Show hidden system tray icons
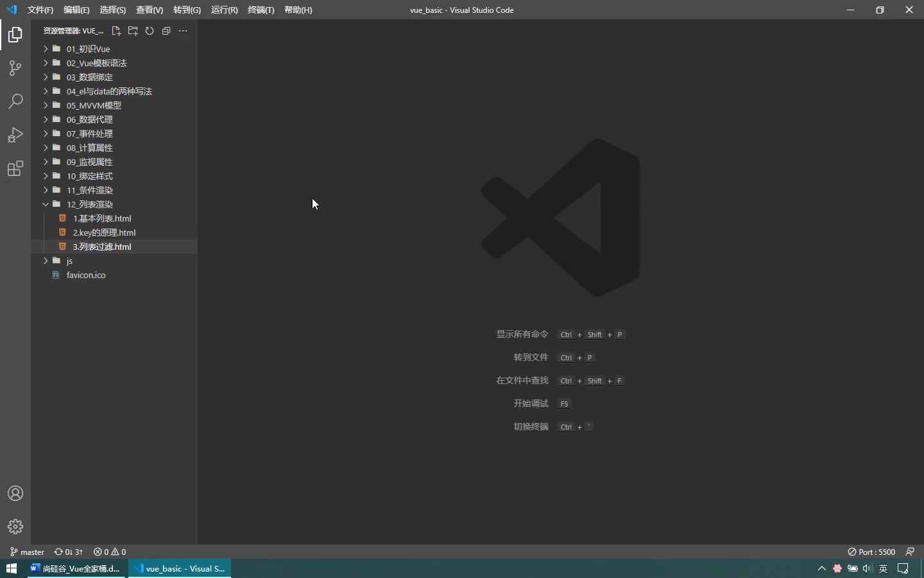The image size is (924, 578). [821, 568]
